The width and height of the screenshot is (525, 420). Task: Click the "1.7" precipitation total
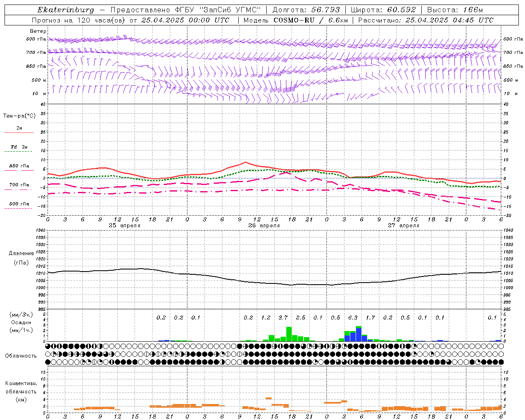[370, 317]
